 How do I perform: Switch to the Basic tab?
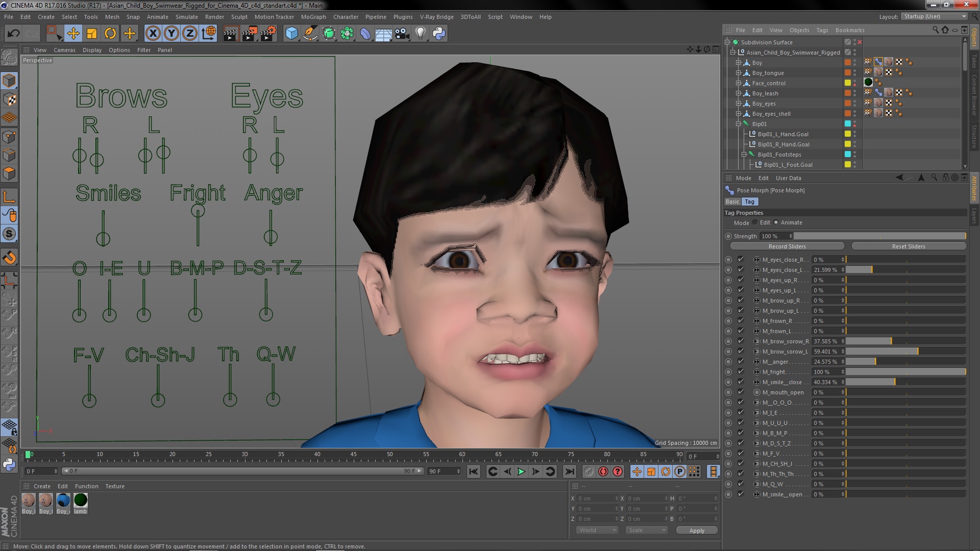pyautogui.click(x=732, y=202)
